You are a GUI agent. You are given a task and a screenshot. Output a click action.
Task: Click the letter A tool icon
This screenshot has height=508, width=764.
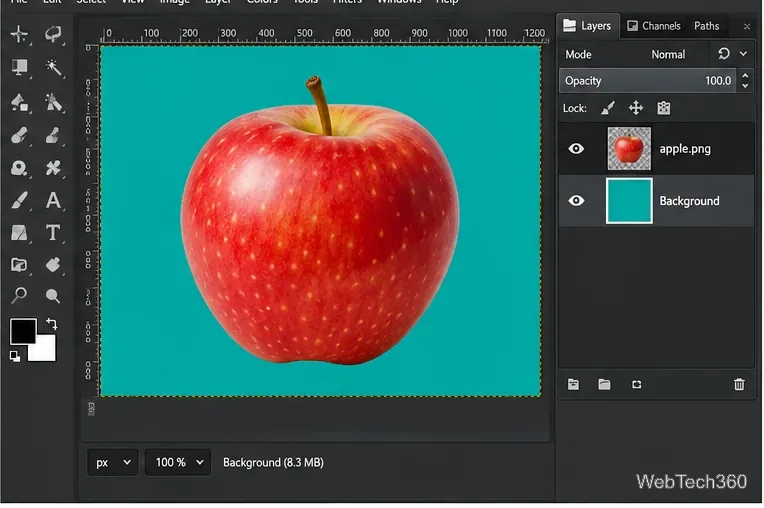(53, 200)
